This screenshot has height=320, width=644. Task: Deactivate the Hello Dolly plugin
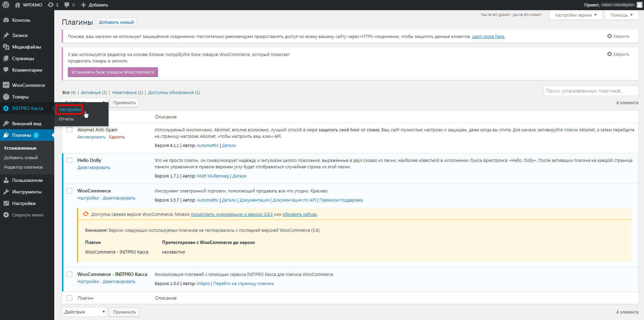94,167
